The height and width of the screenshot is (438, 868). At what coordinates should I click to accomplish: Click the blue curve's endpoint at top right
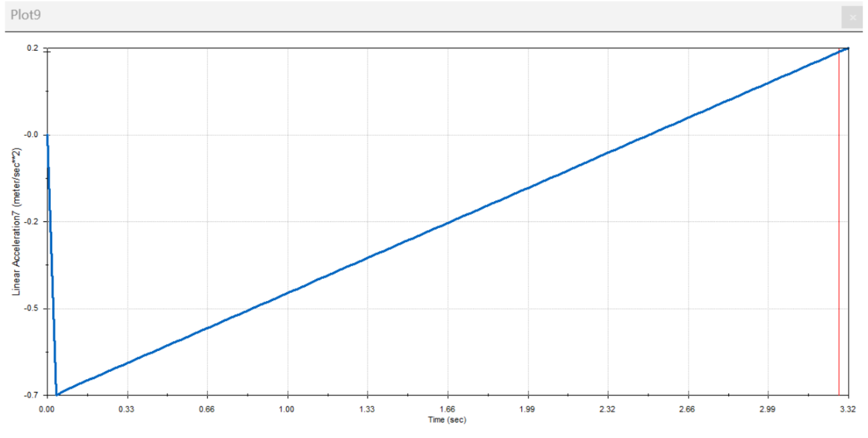847,48
